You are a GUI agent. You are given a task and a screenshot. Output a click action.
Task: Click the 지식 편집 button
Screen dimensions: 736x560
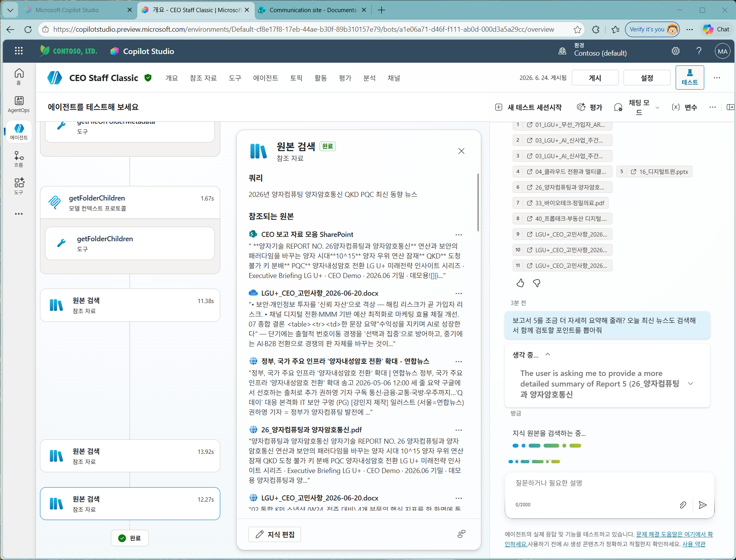(x=275, y=535)
